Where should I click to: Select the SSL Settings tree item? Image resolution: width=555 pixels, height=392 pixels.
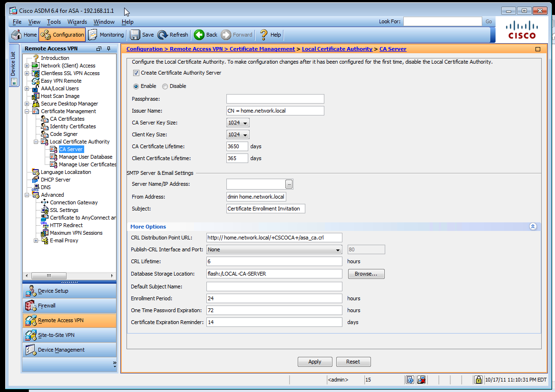pos(64,210)
